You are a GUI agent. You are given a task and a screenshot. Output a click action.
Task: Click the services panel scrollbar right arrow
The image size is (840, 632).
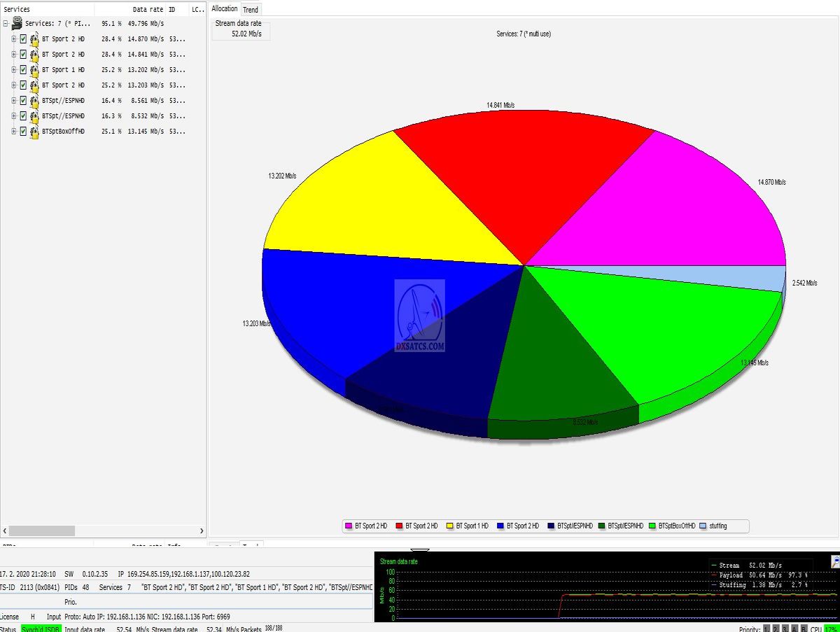201,531
